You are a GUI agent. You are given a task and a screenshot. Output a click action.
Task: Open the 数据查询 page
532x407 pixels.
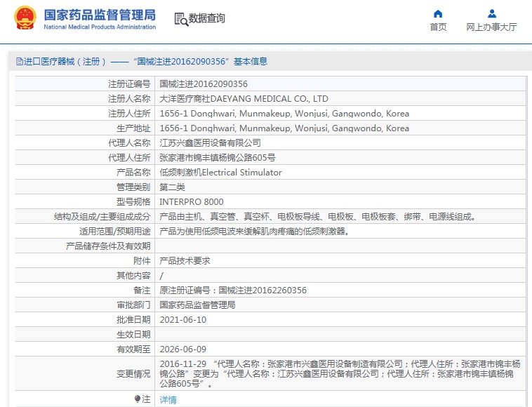pos(206,18)
